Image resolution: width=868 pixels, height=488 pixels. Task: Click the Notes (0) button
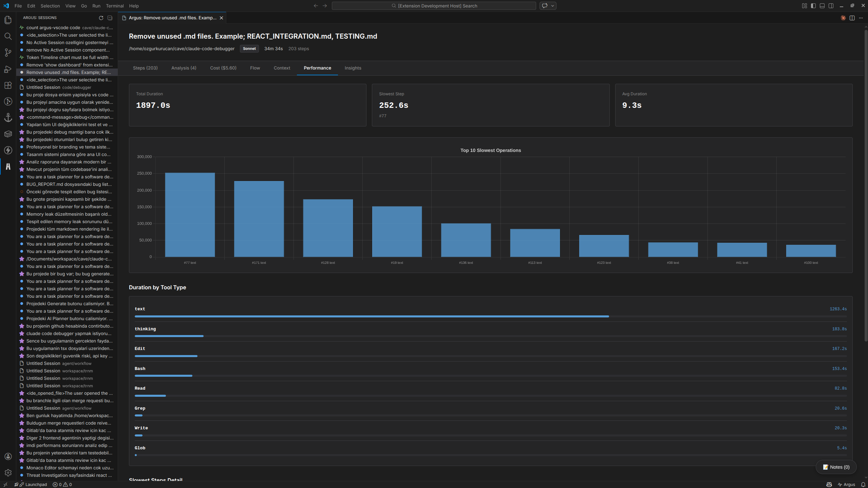[x=835, y=467]
